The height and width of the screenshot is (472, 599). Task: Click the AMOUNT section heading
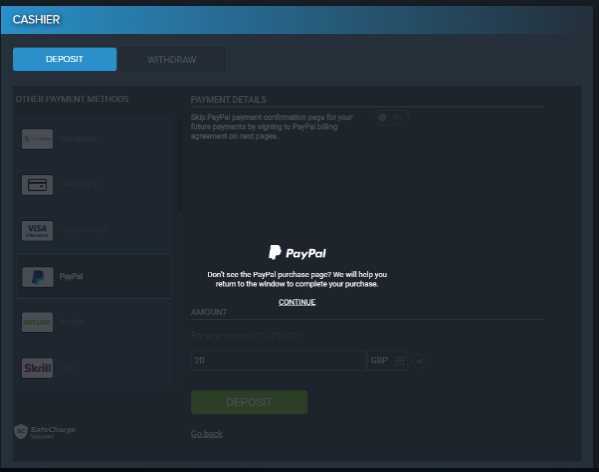coord(209,312)
